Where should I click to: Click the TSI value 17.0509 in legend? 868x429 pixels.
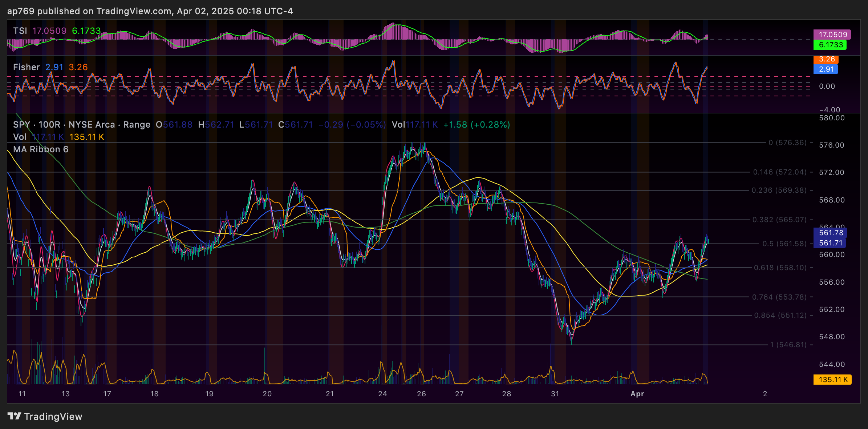(x=49, y=31)
